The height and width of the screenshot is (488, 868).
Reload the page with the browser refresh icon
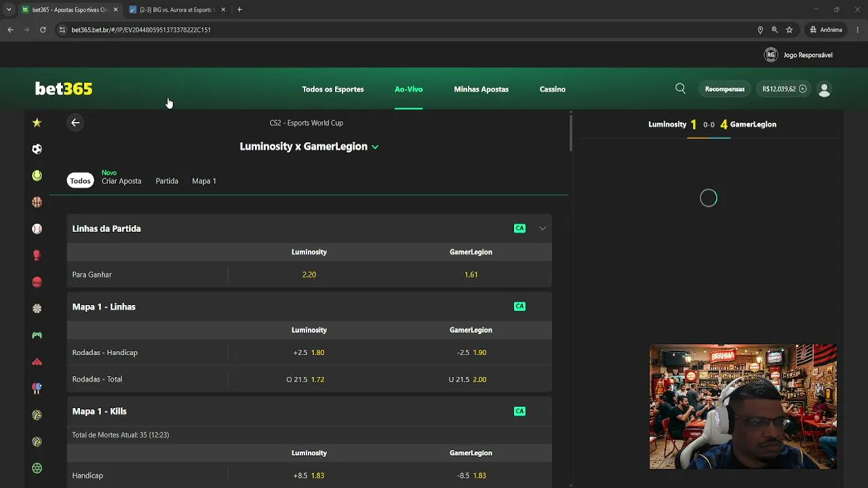click(43, 30)
